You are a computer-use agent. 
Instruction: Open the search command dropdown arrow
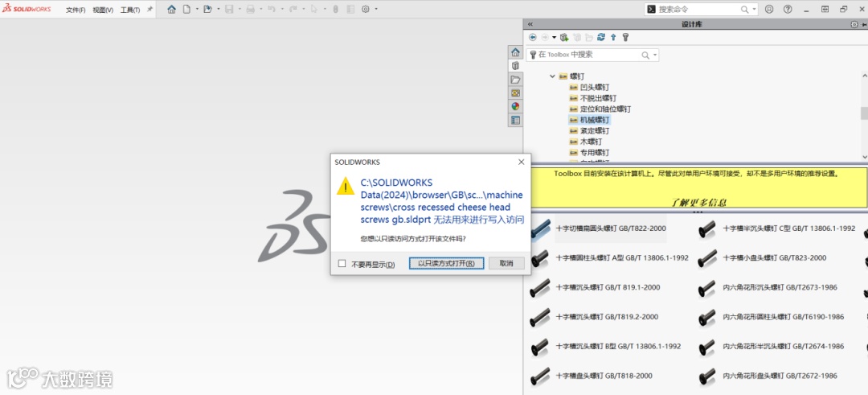[x=755, y=10]
